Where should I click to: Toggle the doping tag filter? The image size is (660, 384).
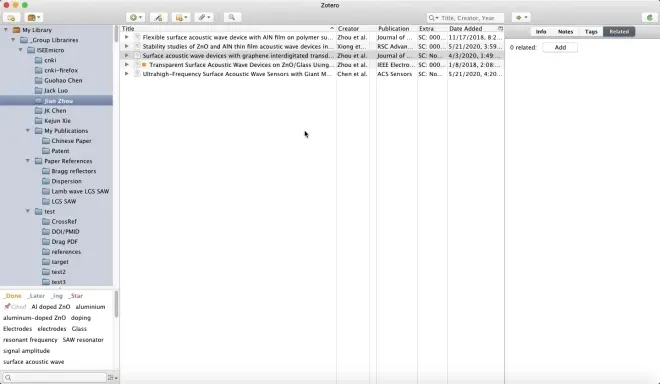[81, 318]
